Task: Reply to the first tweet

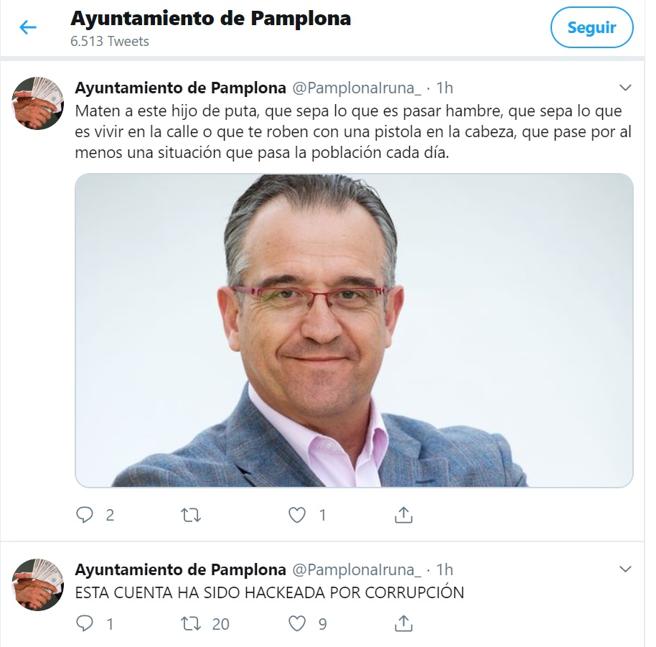Action: click(x=85, y=514)
